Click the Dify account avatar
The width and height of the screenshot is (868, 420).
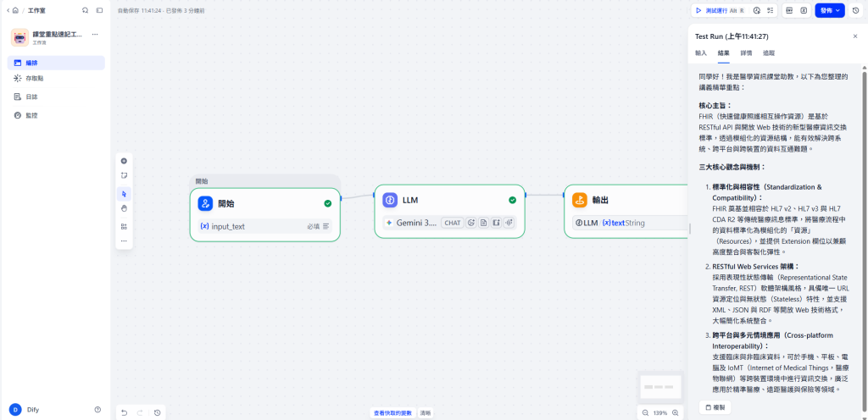click(x=15, y=410)
